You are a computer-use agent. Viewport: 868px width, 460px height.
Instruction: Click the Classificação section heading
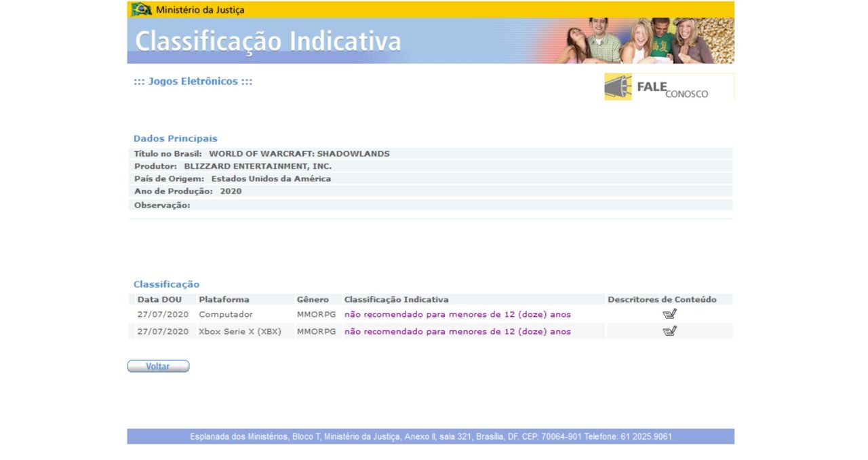point(167,284)
